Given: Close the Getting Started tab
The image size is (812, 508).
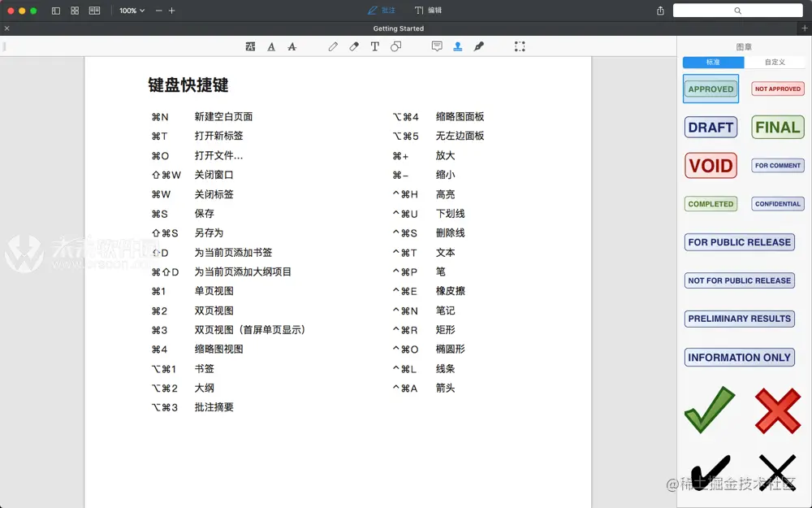Looking at the screenshot, I should [6, 28].
